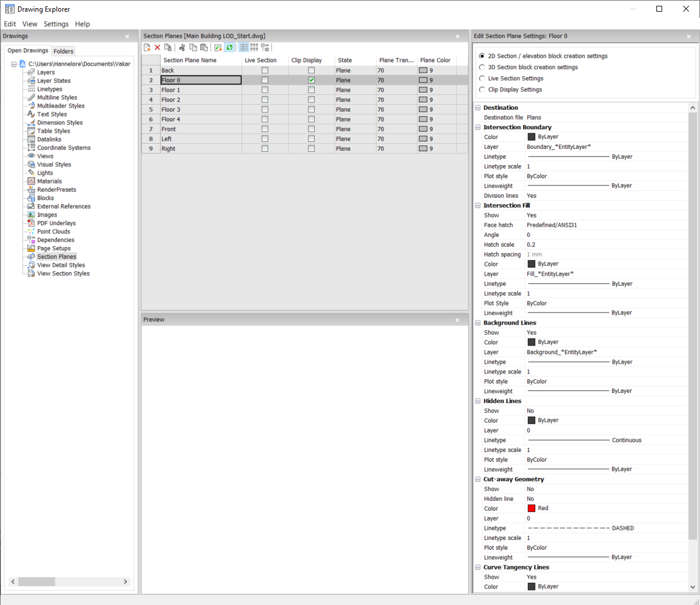This screenshot has height=605, width=700.
Task: Copy the selected section plane
Action: pos(193,47)
